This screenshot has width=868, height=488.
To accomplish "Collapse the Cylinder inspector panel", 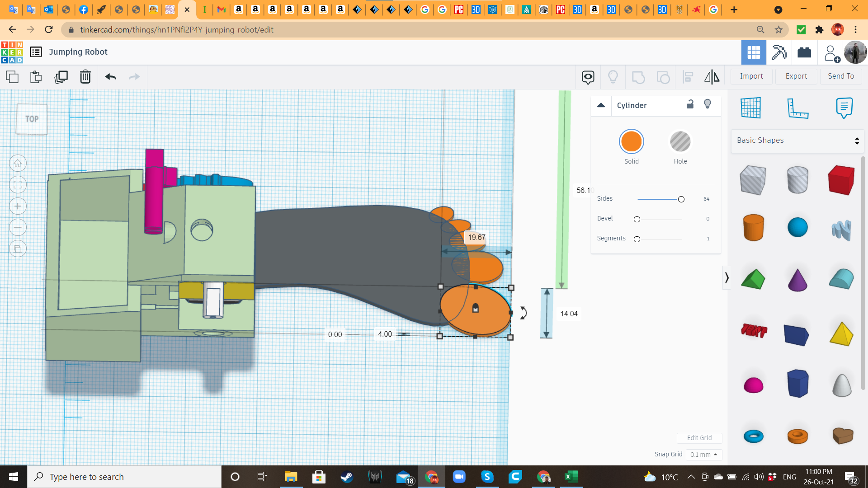I will pos(601,105).
